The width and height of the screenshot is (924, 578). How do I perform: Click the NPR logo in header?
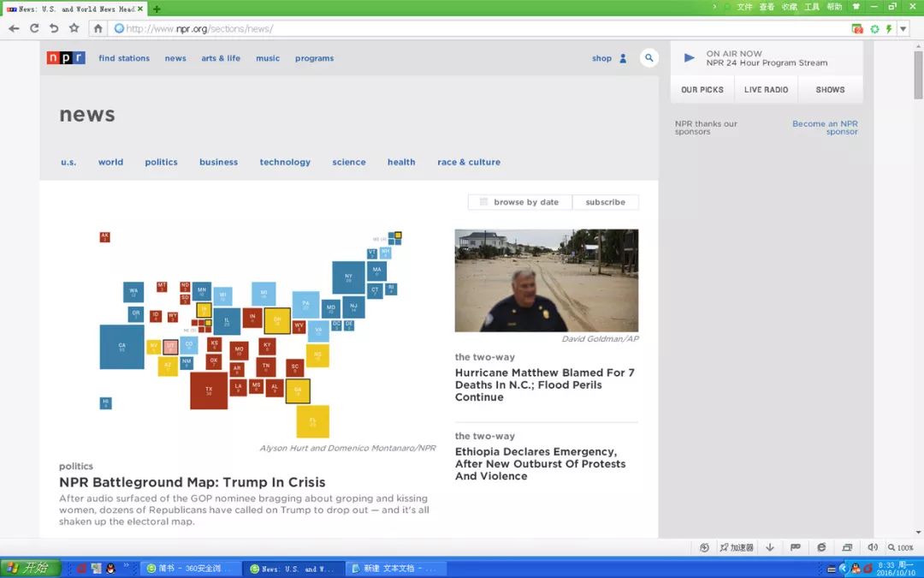pos(66,58)
